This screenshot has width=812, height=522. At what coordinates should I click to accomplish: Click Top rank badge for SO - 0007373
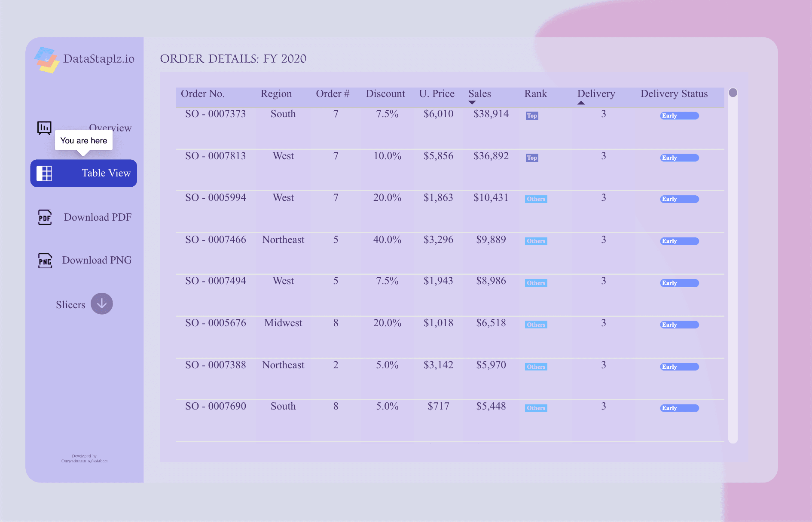(x=532, y=115)
